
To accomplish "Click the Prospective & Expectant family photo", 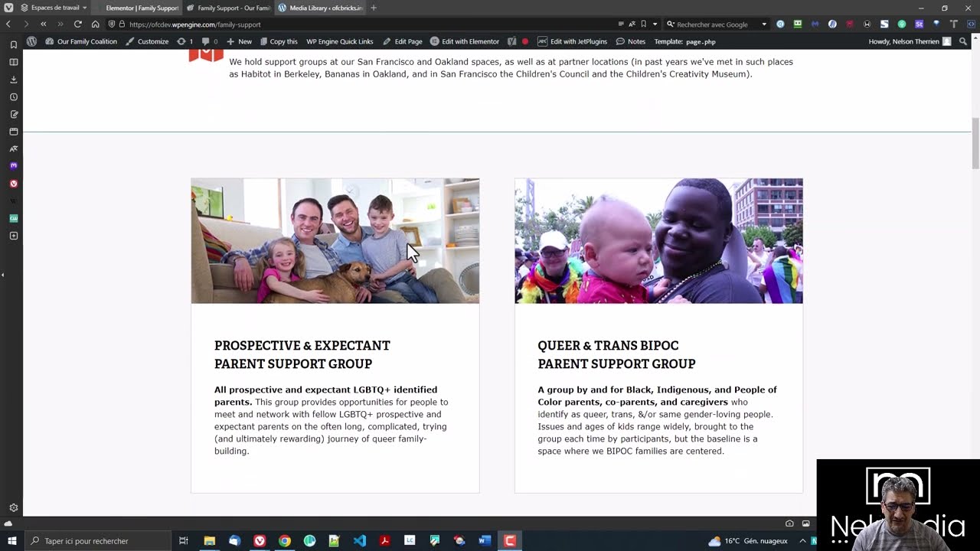I will click(335, 241).
